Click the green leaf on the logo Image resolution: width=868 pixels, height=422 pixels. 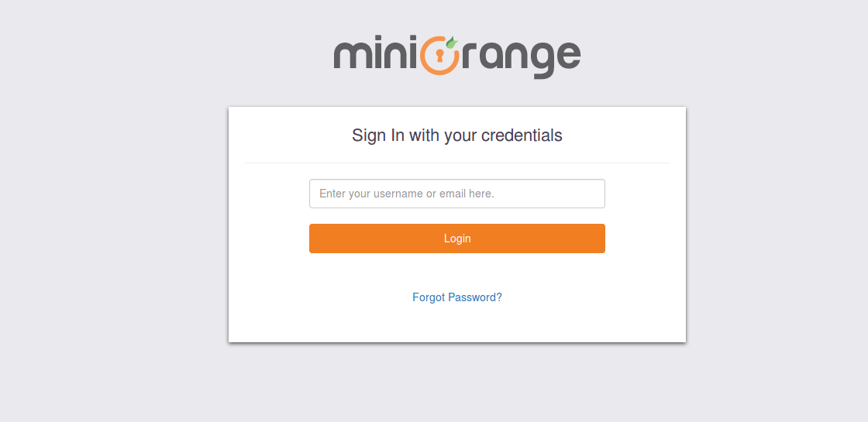click(451, 42)
